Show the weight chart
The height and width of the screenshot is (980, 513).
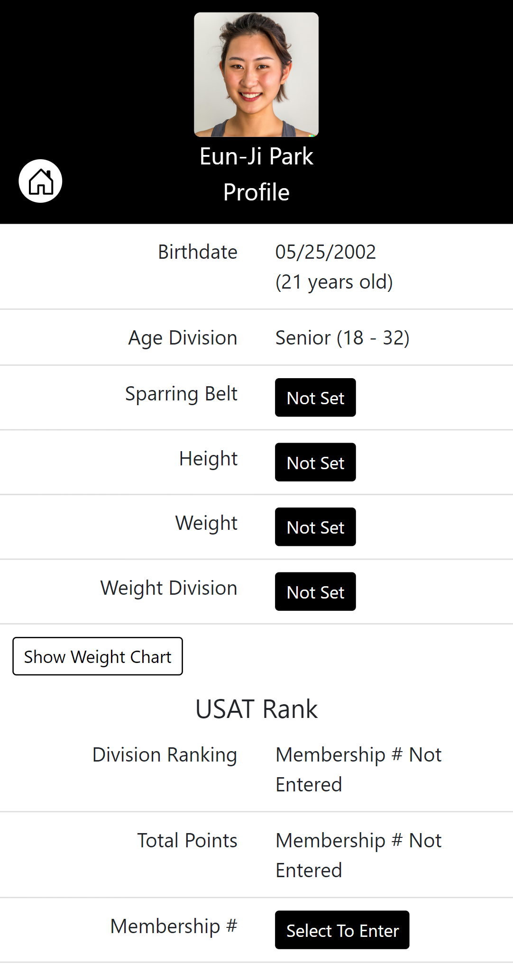click(98, 656)
